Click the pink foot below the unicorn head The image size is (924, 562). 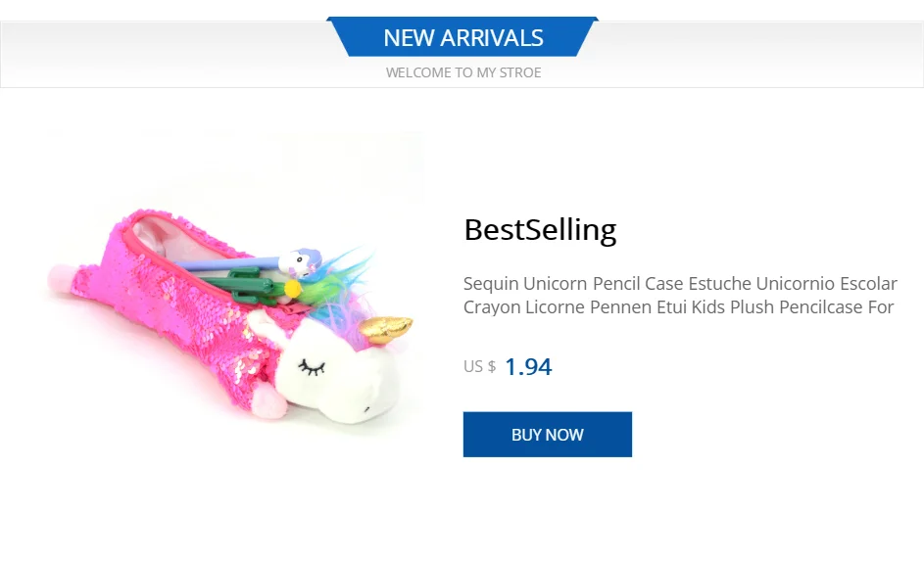tap(267, 401)
